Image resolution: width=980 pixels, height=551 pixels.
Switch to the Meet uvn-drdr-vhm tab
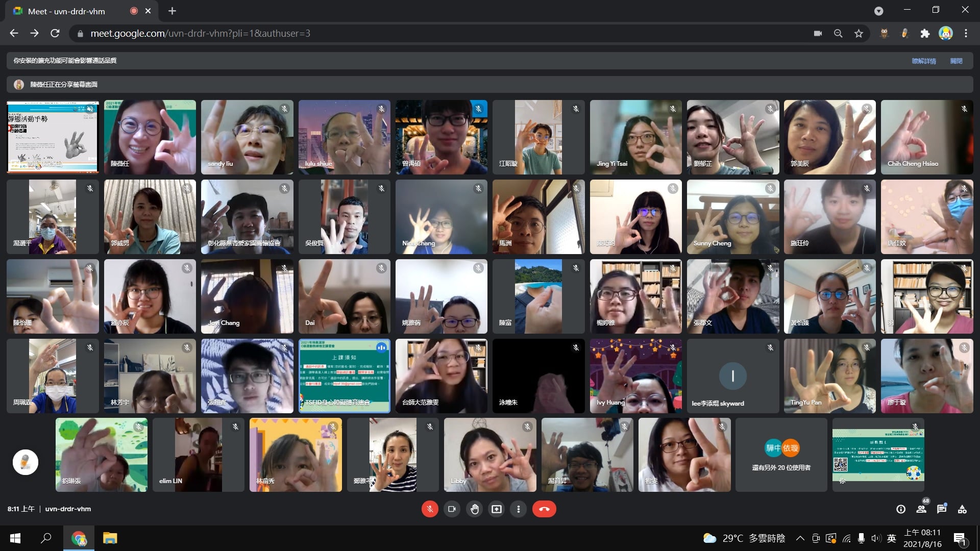(x=66, y=11)
